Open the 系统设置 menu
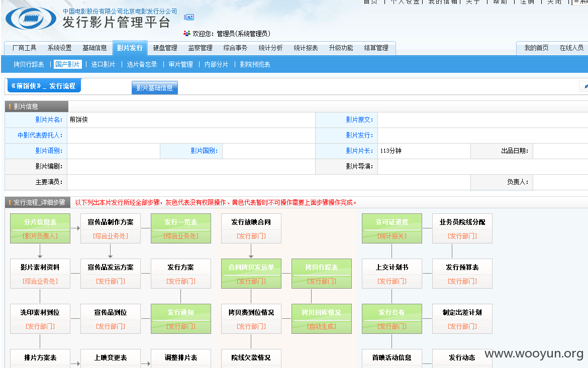The height and width of the screenshot is (368, 588). [x=60, y=48]
